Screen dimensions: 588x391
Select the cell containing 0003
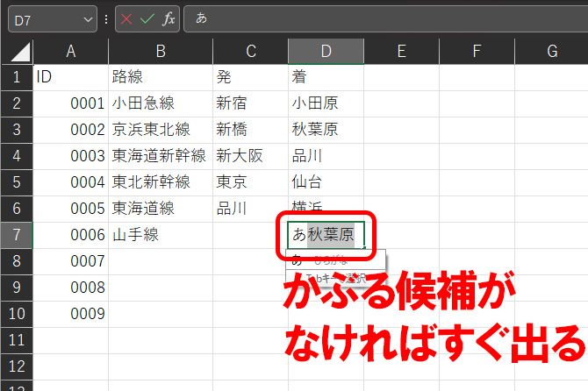70,156
